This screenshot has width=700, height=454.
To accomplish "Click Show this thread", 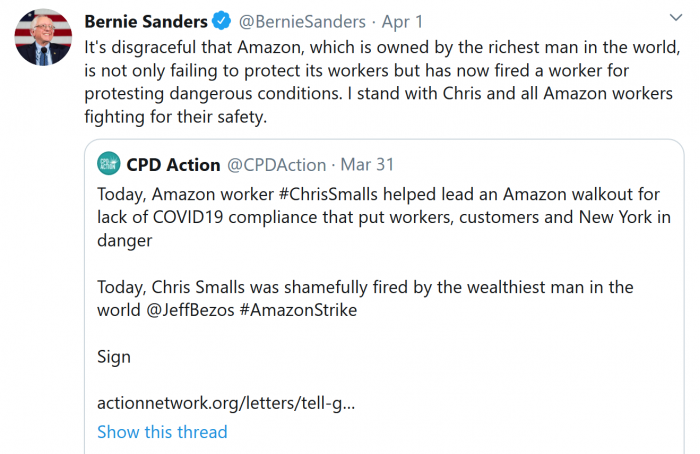I will [x=162, y=432].
